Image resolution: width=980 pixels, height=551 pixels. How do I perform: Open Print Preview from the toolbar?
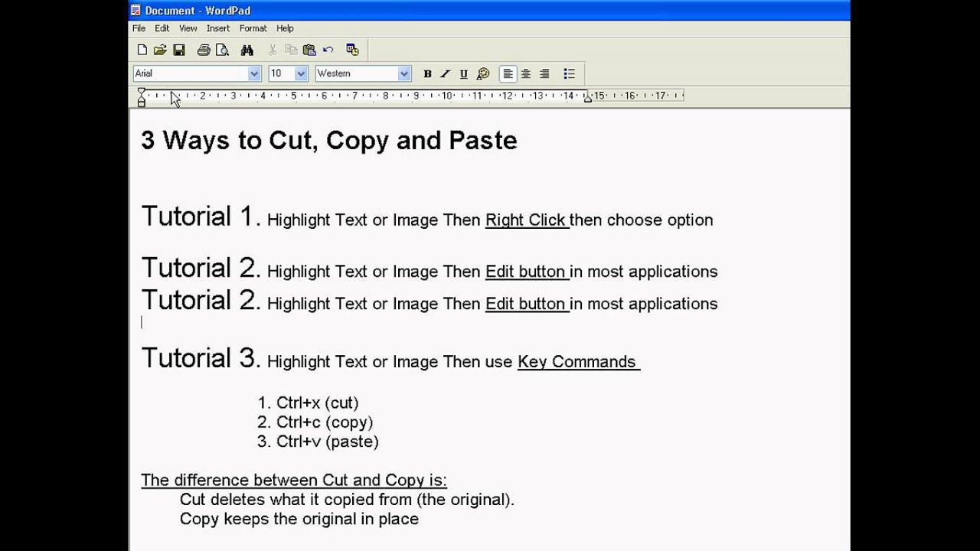pyautogui.click(x=222, y=50)
